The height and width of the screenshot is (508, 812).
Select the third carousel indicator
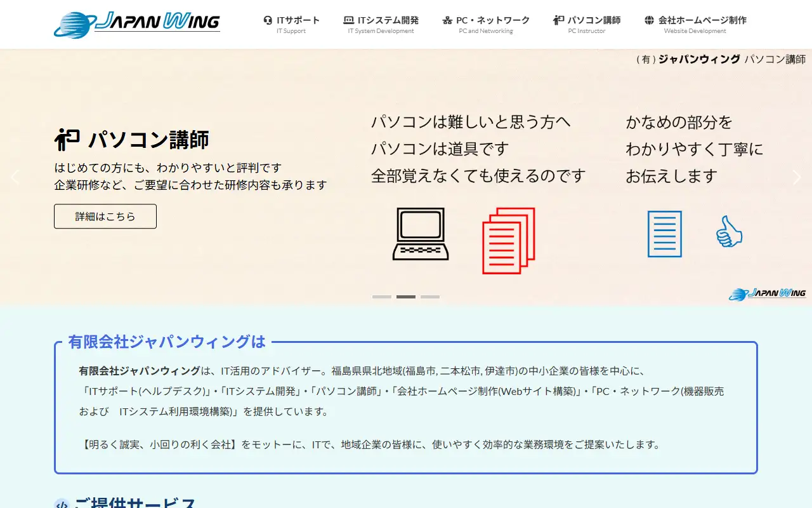click(x=430, y=297)
